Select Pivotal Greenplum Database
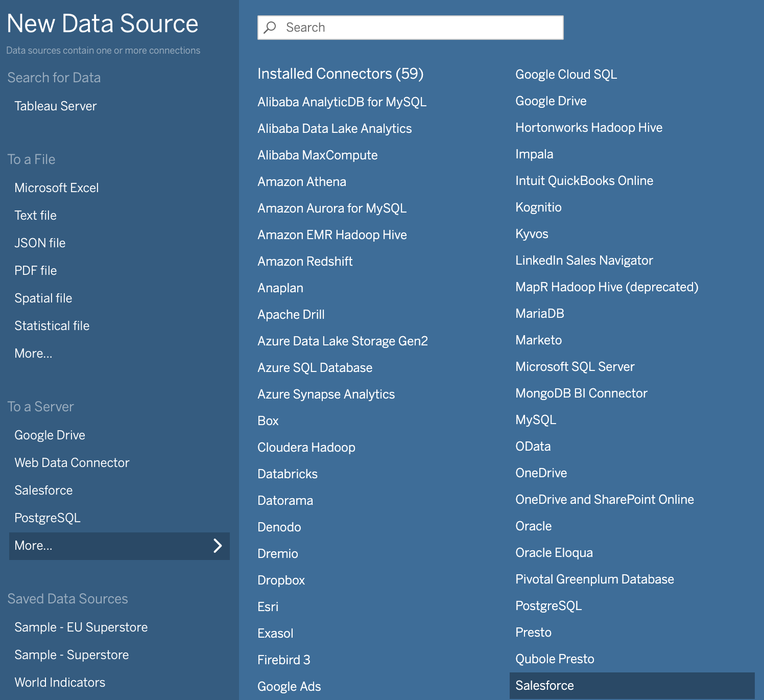 point(594,579)
